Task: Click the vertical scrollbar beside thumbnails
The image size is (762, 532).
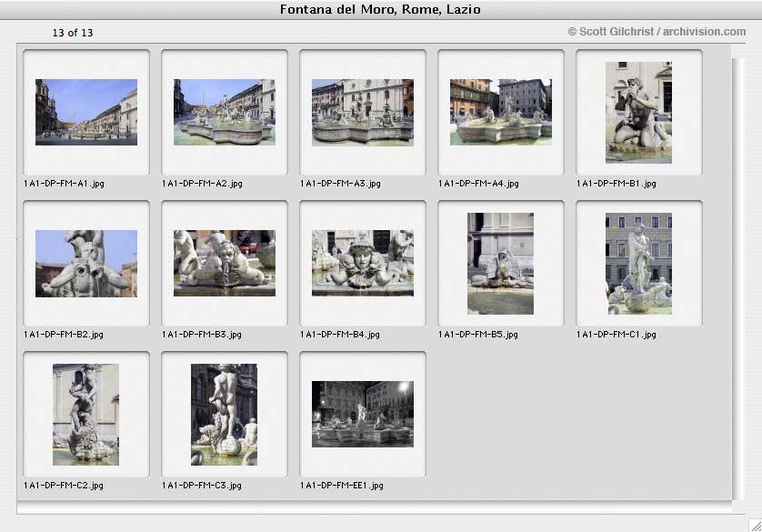Action: pos(737,279)
